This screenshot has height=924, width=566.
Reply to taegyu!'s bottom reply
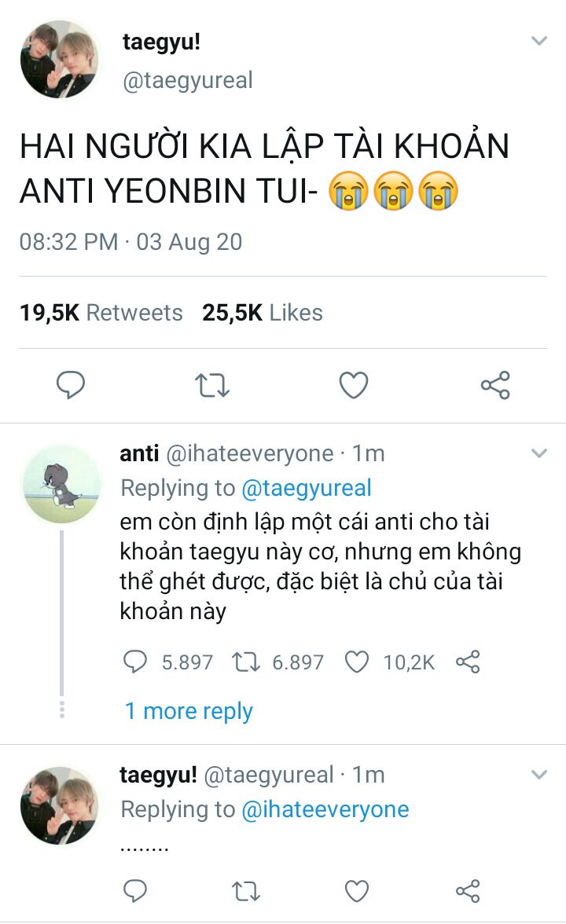tap(137, 891)
